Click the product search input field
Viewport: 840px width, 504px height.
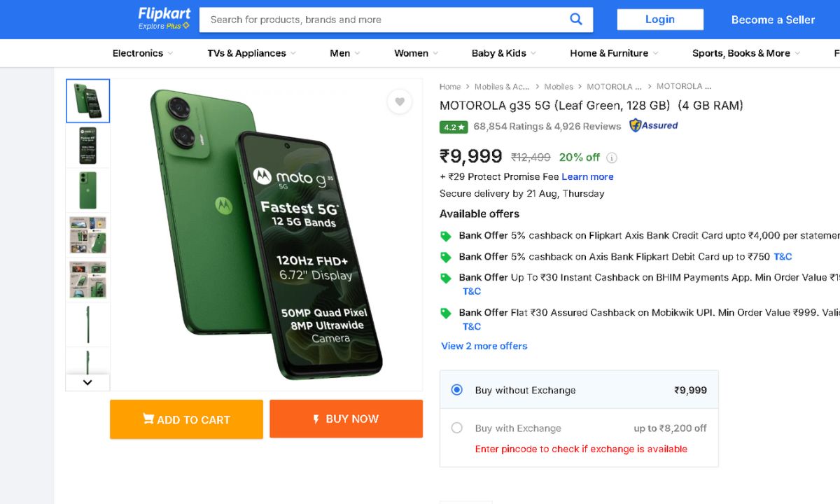pyautogui.click(x=385, y=20)
